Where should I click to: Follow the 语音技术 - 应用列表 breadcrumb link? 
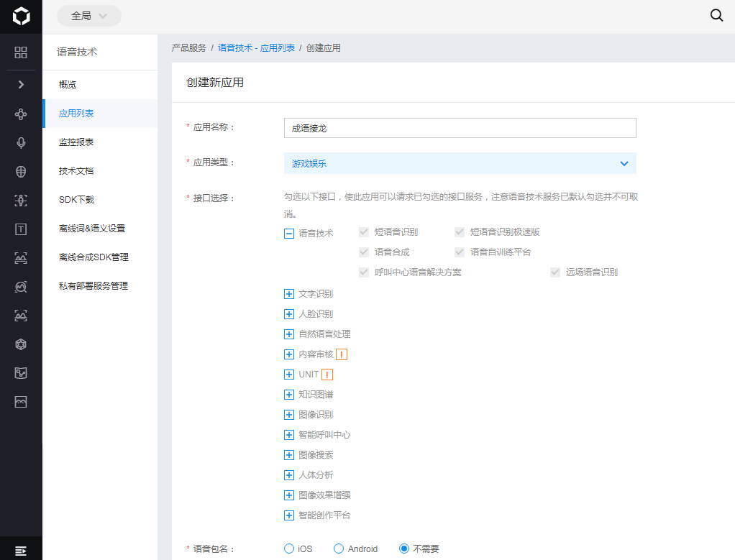pyautogui.click(x=257, y=47)
